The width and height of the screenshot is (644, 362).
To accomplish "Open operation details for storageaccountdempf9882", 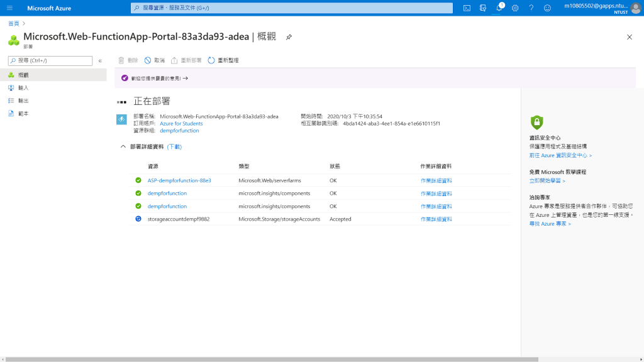I will click(x=436, y=219).
